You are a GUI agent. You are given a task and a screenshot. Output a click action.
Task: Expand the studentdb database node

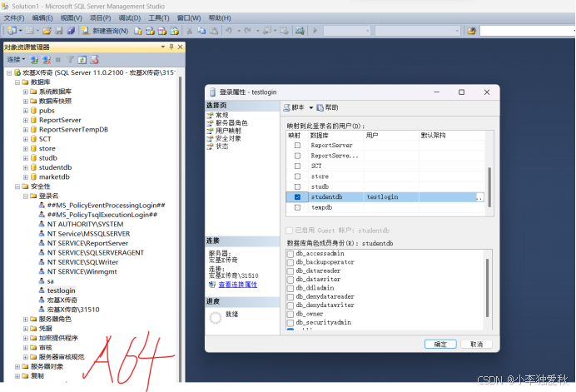tap(25, 167)
